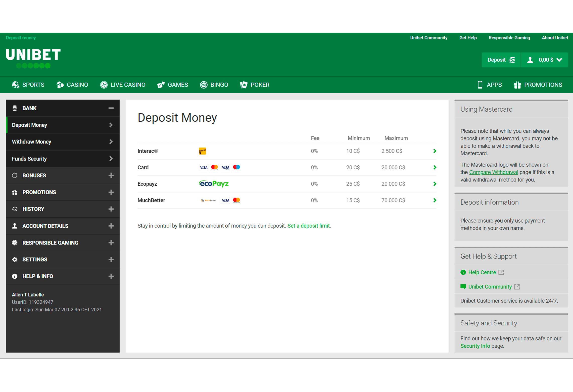Open the Compare Withdrawal link

point(494,172)
